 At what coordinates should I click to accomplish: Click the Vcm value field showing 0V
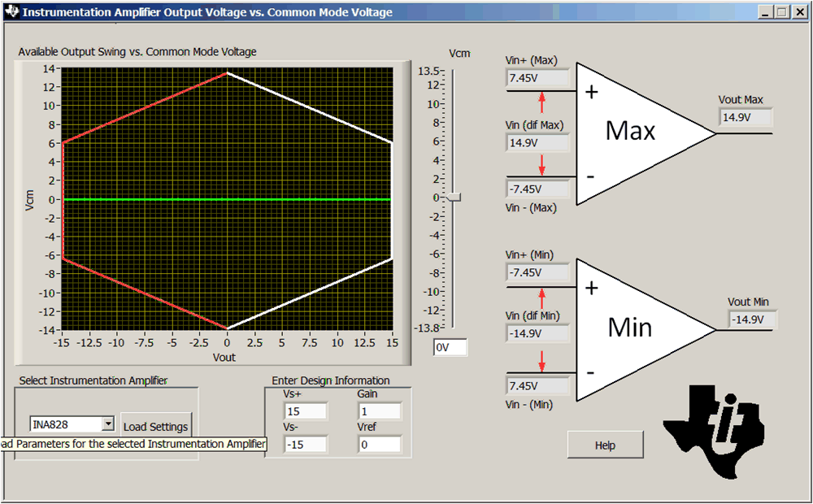point(450,348)
